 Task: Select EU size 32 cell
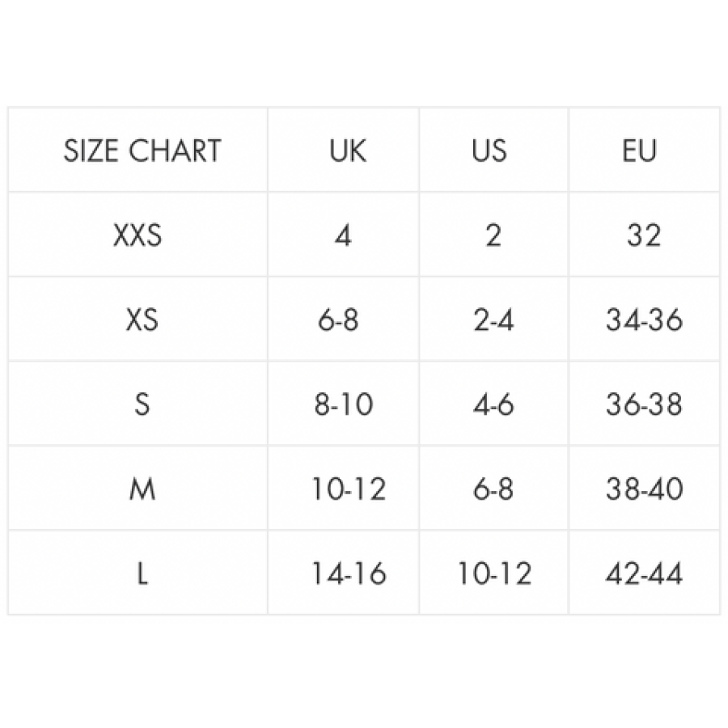(644, 236)
